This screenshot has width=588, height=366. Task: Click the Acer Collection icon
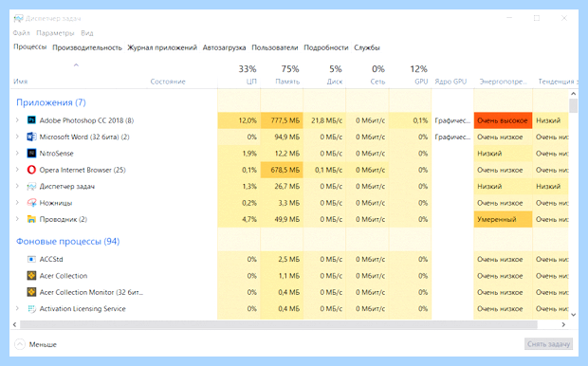(x=31, y=276)
